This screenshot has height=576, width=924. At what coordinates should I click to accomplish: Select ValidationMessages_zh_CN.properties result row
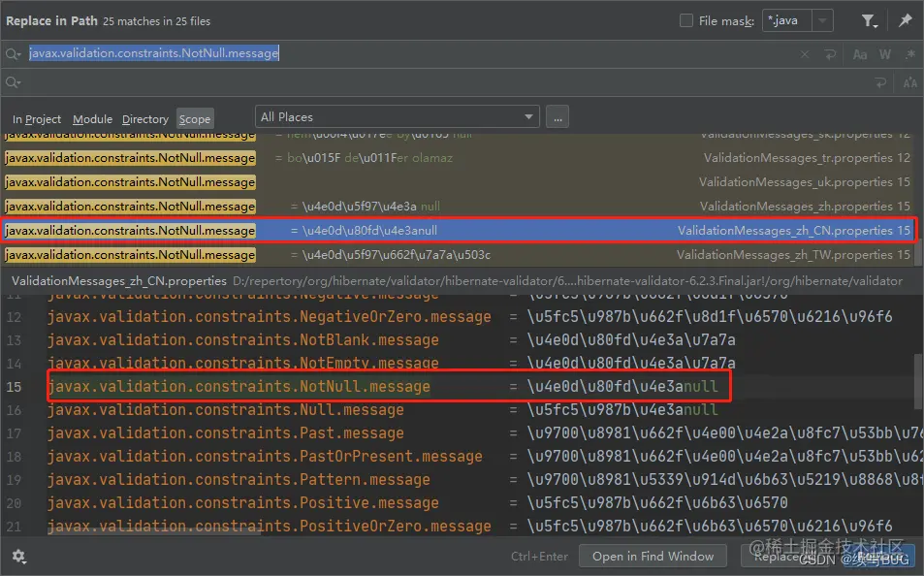(458, 231)
